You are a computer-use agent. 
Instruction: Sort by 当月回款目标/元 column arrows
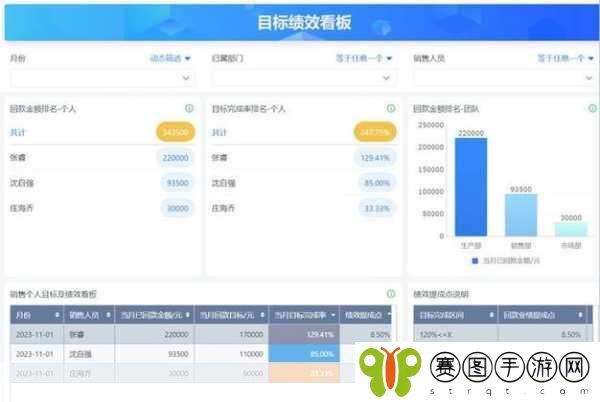coord(262,315)
